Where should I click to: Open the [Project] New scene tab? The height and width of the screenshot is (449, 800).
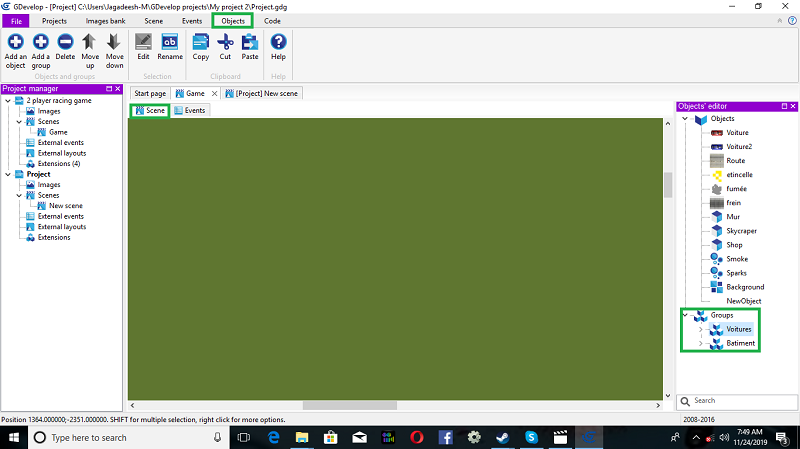click(262, 93)
